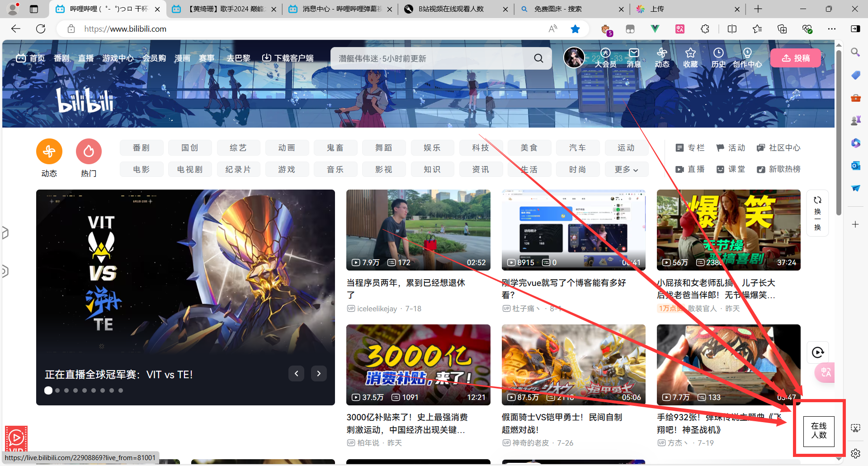The height and width of the screenshot is (466, 868).
Task: Click the replay floating circular icon
Action: pyautogui.click(x=817, y=352)
